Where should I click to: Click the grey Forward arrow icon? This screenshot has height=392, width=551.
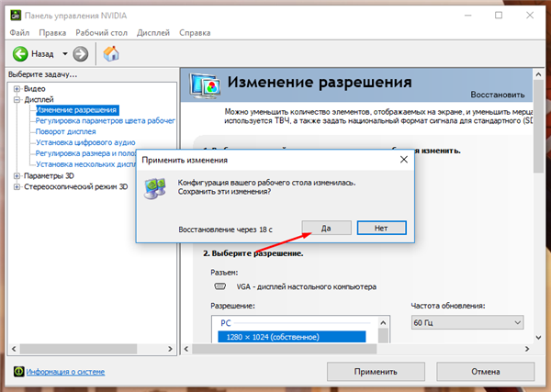pos(81,54)
